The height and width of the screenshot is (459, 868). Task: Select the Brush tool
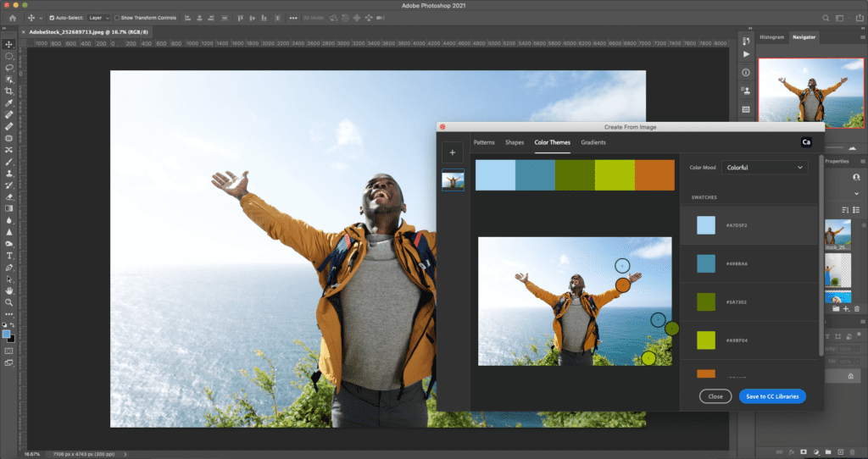pyautogui.click(x=8, y=162)
